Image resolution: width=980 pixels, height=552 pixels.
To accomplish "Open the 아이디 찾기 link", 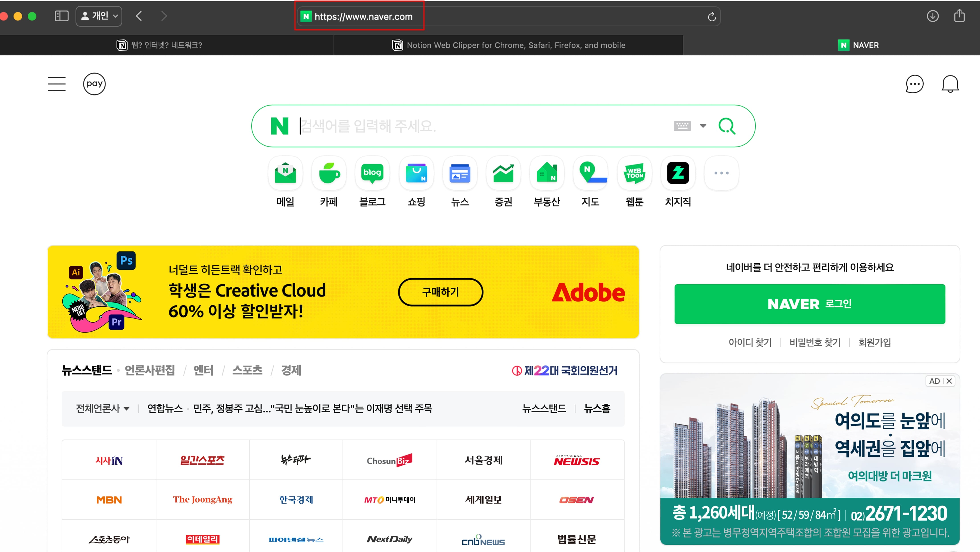I will [x=750, y=342].
